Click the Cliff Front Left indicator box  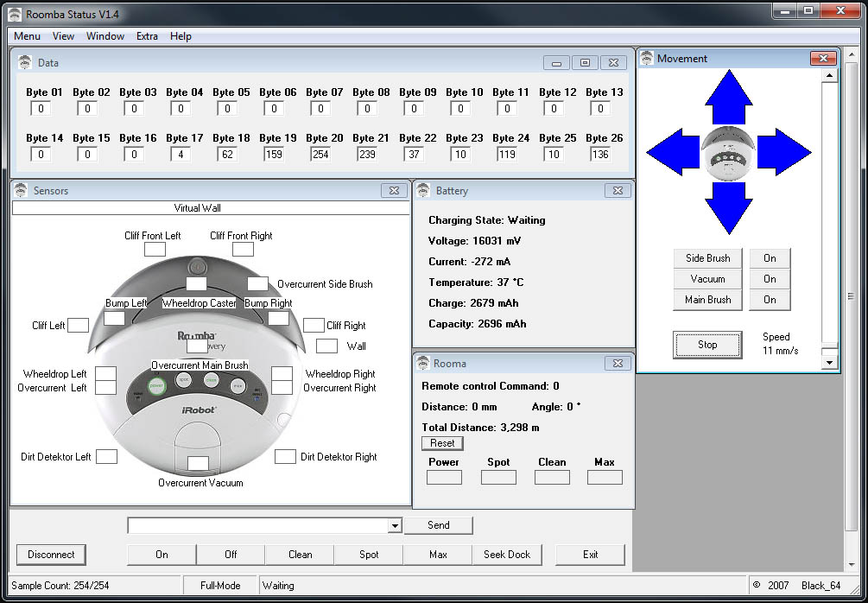pyautogui.click(x=155, y=249)
